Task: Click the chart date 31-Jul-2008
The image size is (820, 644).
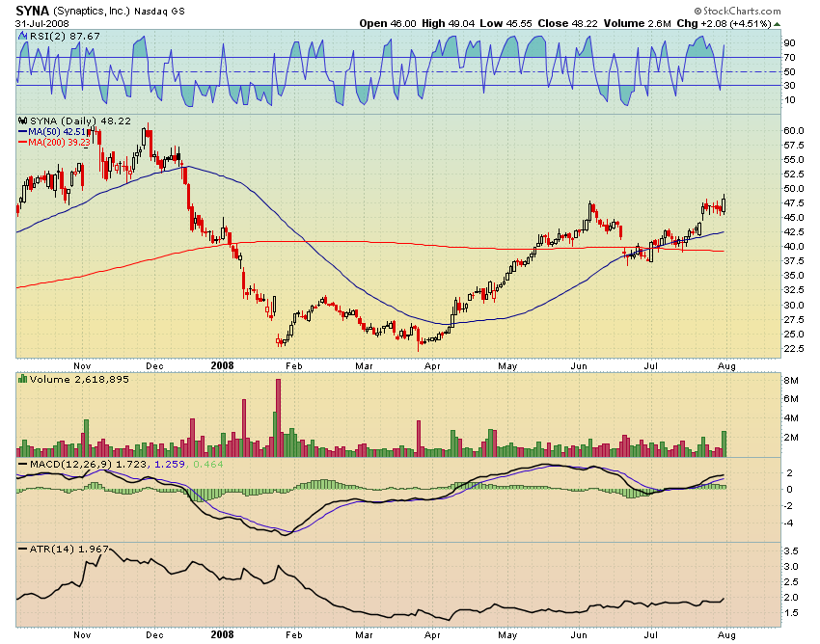Action: pyautogui.click(x=41, y=23)
